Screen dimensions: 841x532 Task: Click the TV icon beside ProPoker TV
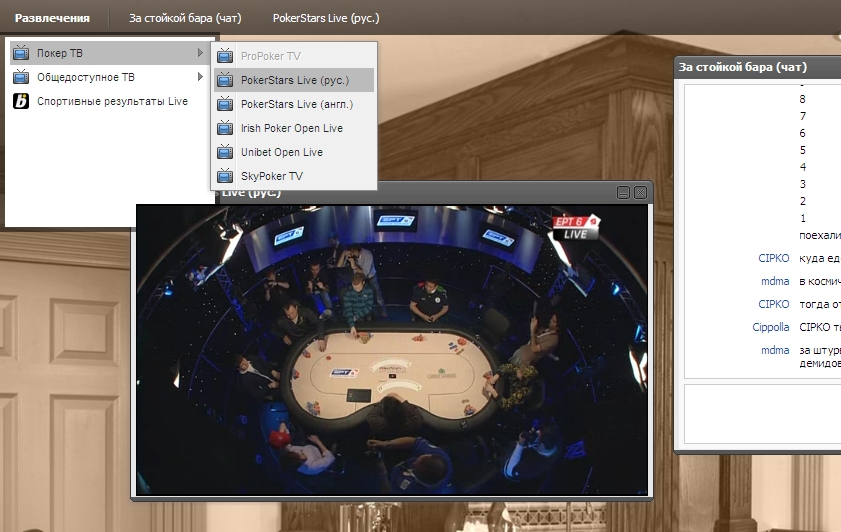pos(225,56)
